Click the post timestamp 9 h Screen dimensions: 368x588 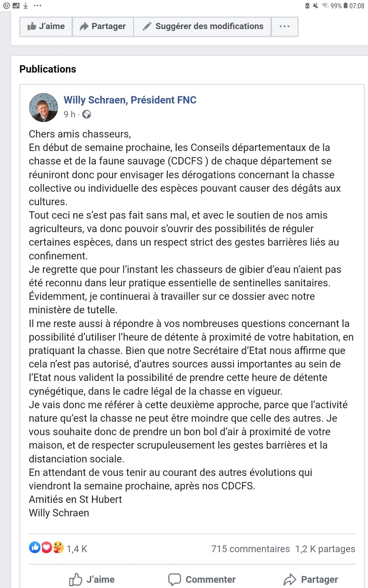(x=69, y=115)
